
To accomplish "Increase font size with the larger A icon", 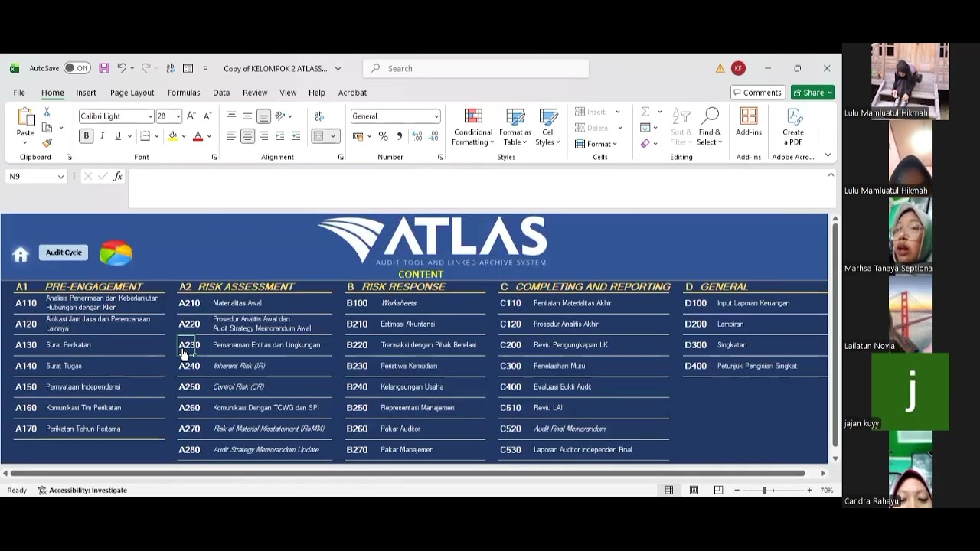I will click(x=191, y=116).
